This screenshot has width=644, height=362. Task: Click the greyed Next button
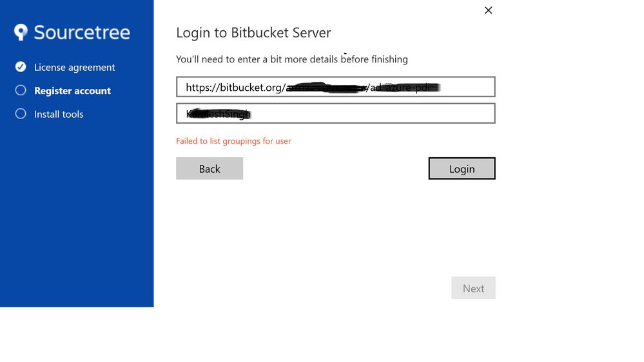(473, 288)
